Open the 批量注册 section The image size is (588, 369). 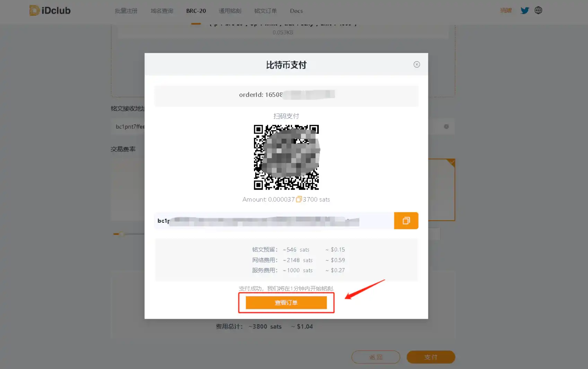(126, 11)
